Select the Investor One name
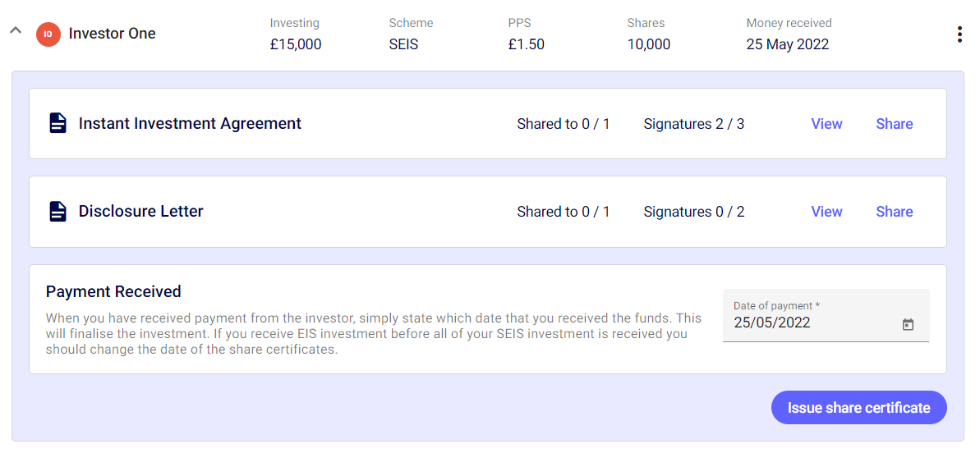 [x=112, y=34]
